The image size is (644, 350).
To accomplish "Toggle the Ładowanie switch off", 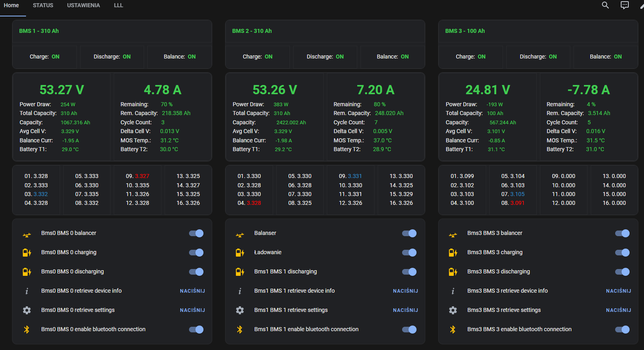I will tap(409, 253).
